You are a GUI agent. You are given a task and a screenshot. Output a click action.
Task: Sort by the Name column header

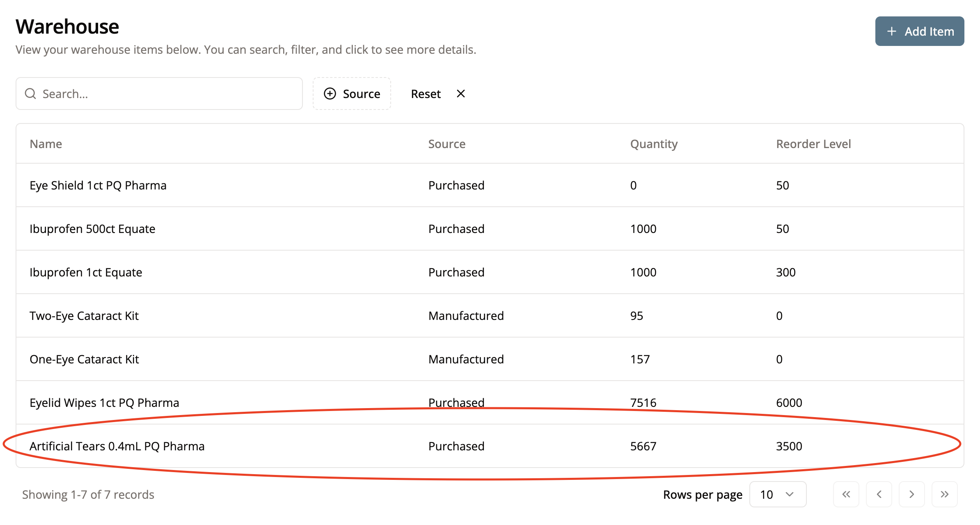coord(46,144)
